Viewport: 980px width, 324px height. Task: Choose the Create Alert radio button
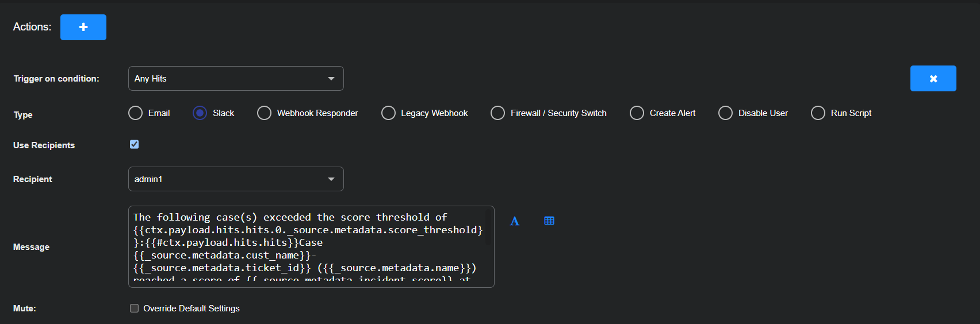637,113
